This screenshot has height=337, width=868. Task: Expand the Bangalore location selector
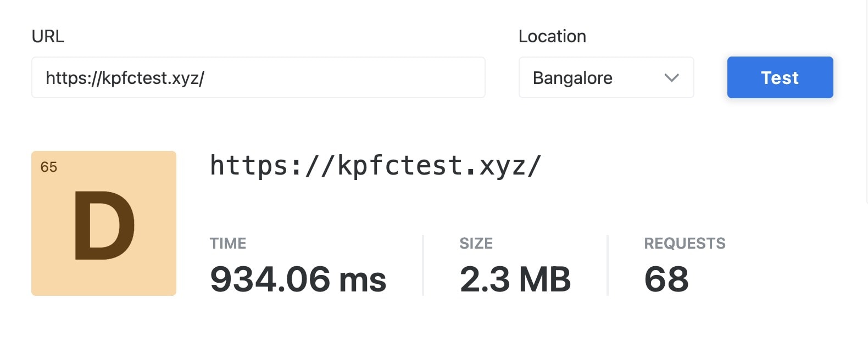606,77
